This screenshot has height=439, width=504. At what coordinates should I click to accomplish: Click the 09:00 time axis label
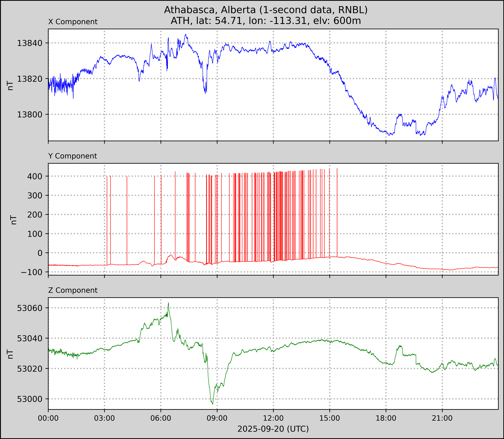pyautogui.click(x=217, y=418)
